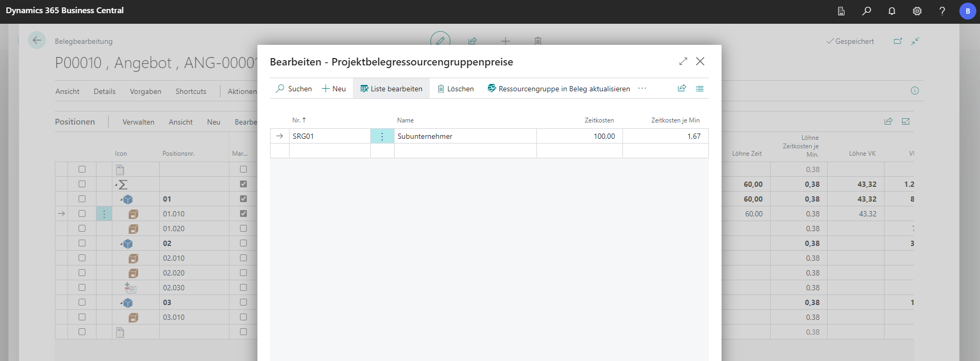Collapse the group 03 tree node
This screenshot has width=980, height=361.
(121, 303)
